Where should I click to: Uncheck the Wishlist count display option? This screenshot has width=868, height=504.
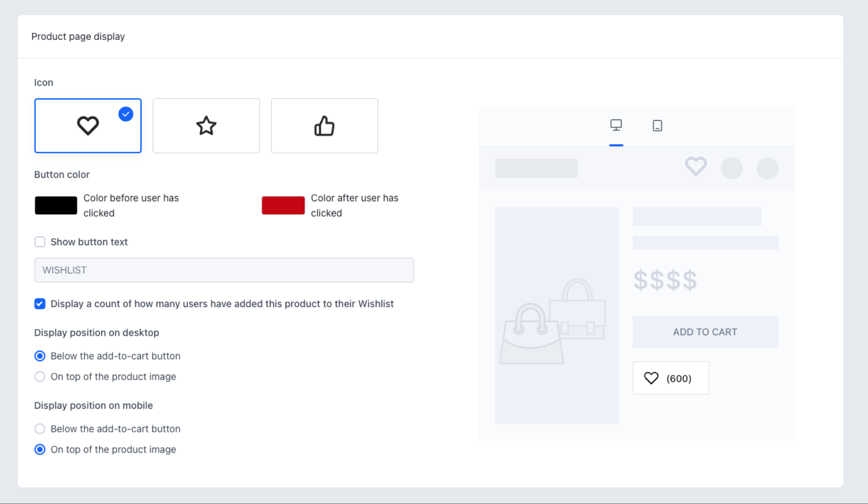40,304
